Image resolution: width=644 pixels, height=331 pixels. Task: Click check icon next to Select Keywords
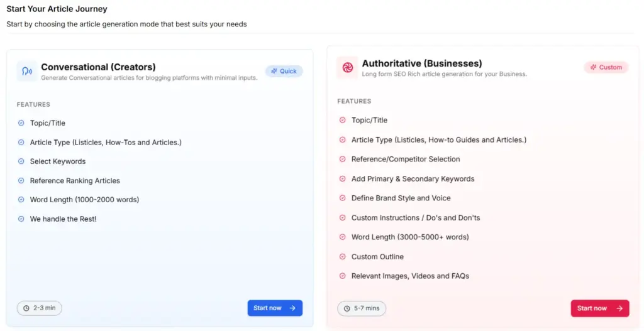[x=21, y=161]
